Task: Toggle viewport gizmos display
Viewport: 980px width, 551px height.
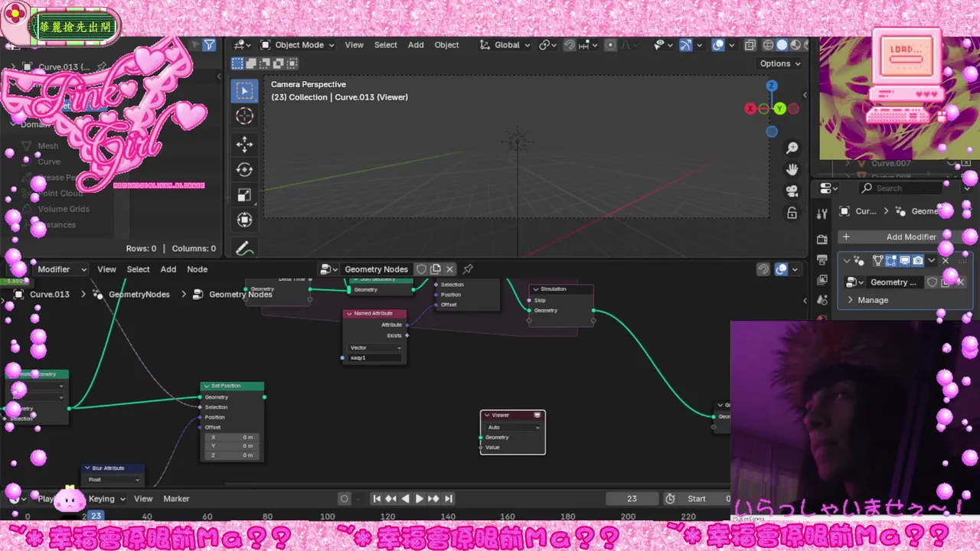Action: point(686,45)
